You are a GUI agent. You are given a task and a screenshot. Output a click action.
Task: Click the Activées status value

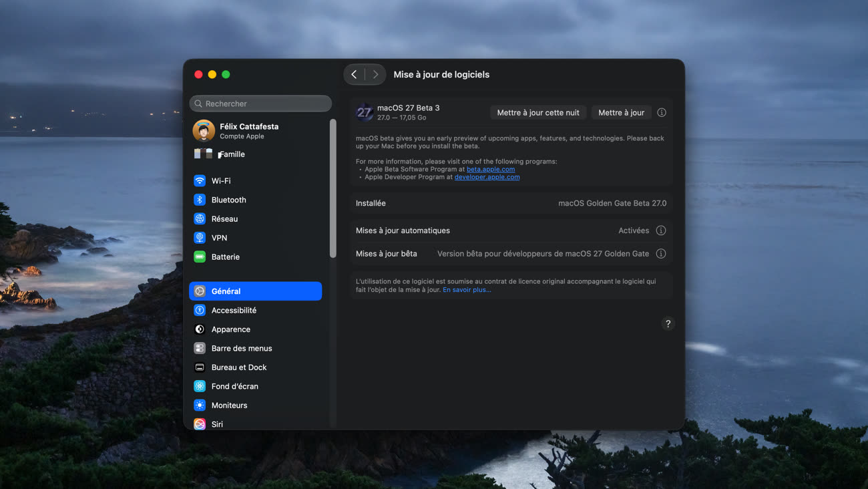click(x=634, y=230)
